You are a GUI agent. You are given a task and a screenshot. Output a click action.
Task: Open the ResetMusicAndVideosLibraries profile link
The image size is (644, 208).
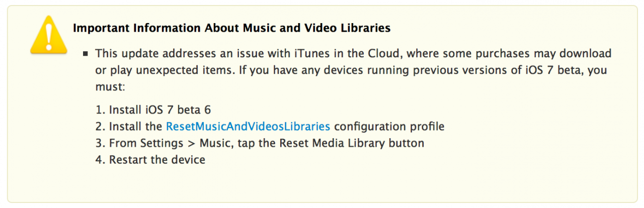point(248,126)
